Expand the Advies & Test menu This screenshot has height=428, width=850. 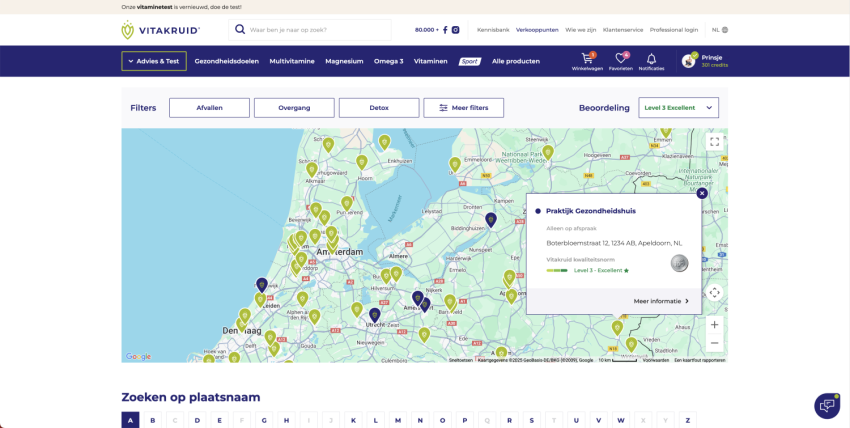point(154,61)
